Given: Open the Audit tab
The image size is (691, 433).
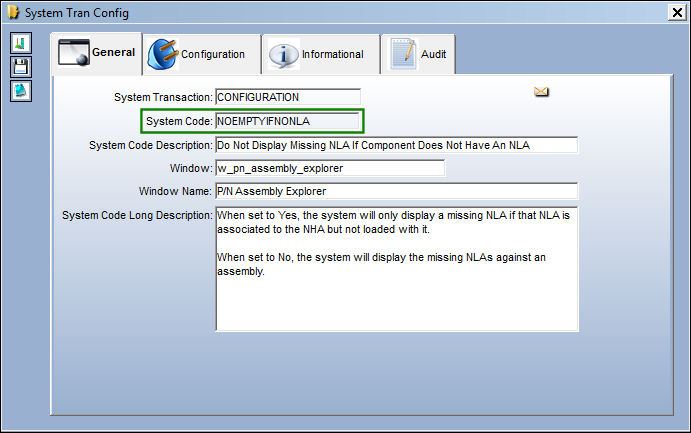Looking at the screenshot, I should coord(418,54).
